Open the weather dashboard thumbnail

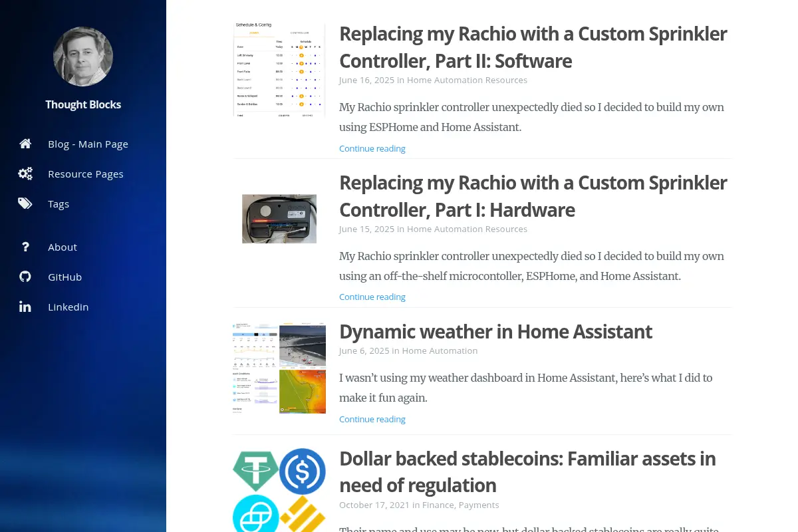pyautogui.click(x=279, y=369)
